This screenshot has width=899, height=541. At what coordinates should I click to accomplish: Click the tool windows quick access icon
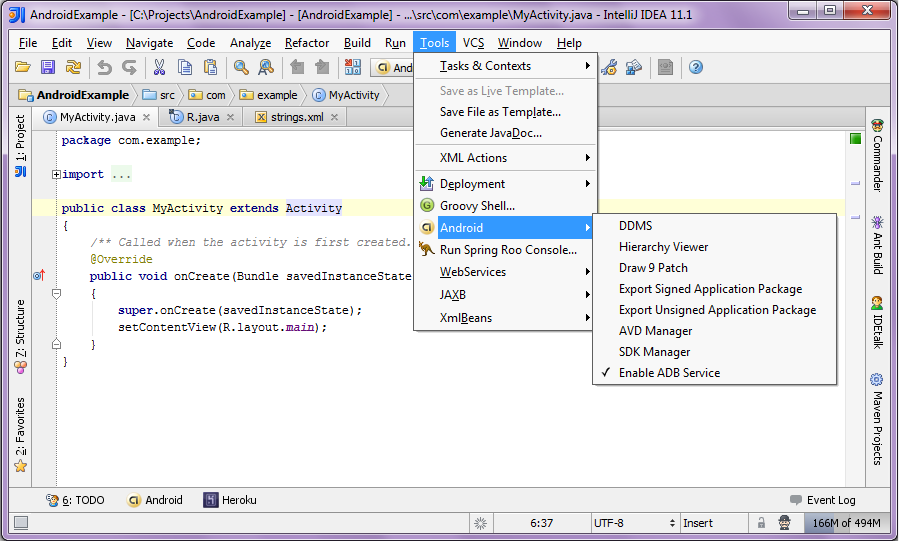(x=21, y=523)
